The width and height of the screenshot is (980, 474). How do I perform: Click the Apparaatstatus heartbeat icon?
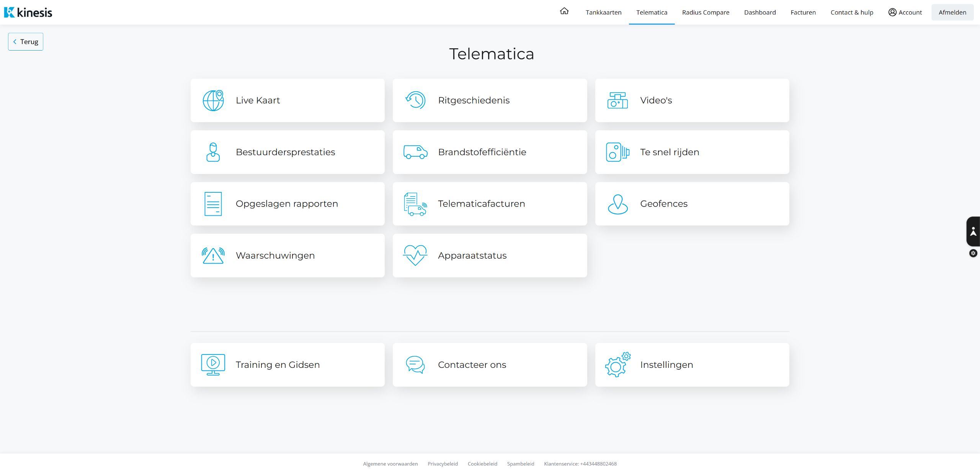click(415, 256)
